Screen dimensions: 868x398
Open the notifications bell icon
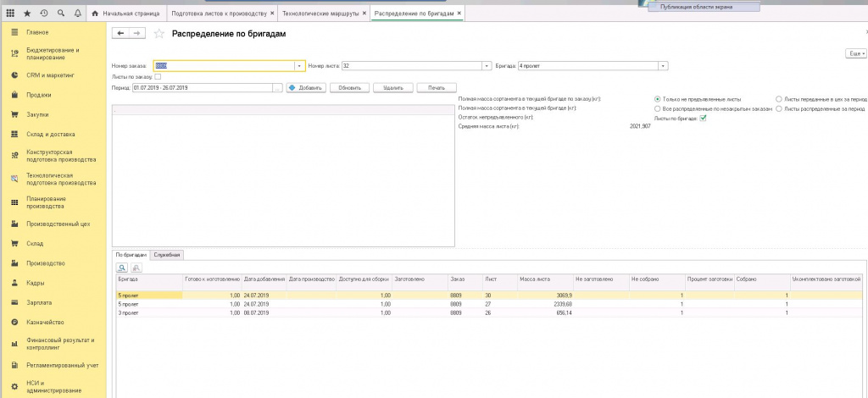click(77, 13)
